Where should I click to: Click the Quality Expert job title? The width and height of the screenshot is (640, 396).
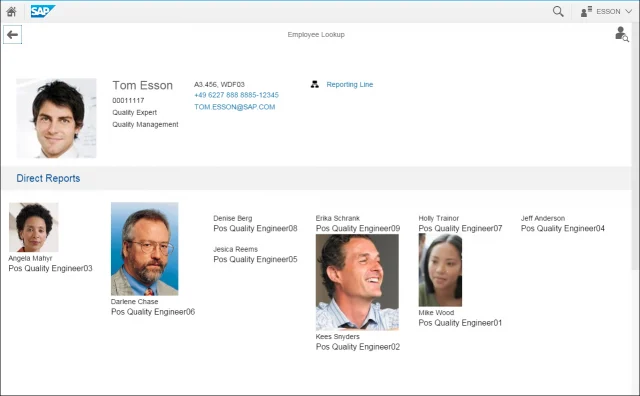[x=135, y=112]
